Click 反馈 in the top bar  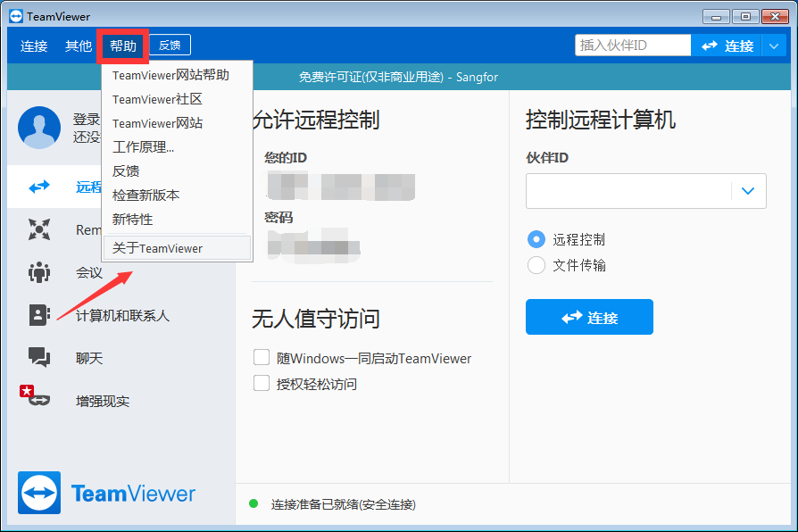point(170,45)
